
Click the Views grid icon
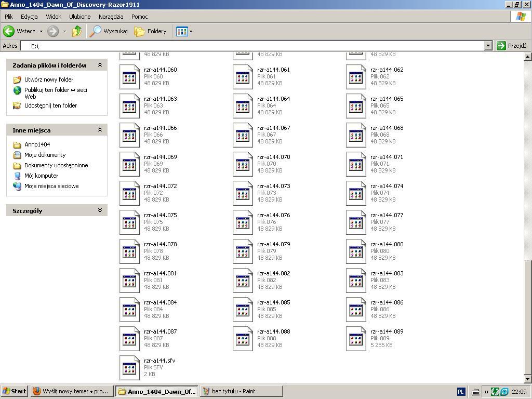point(182,32)
